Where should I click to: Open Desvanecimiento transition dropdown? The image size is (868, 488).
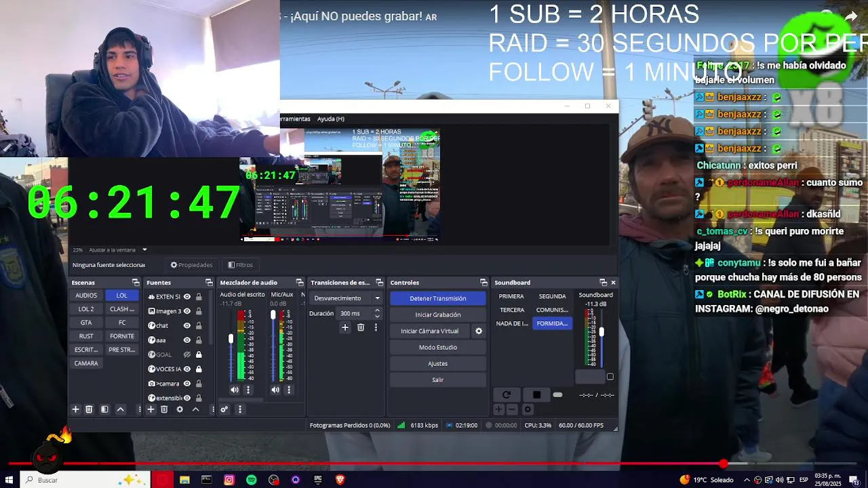(347, 298)
